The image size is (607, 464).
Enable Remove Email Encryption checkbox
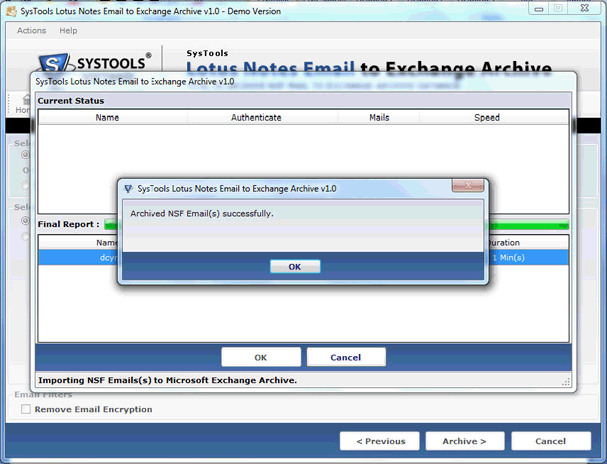coord(26,409)
